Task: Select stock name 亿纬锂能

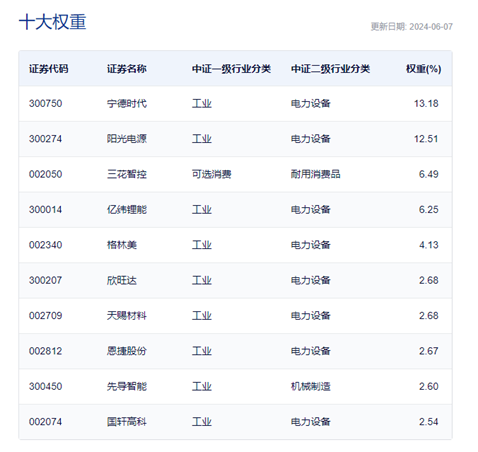Action: [x=127, y=209]
